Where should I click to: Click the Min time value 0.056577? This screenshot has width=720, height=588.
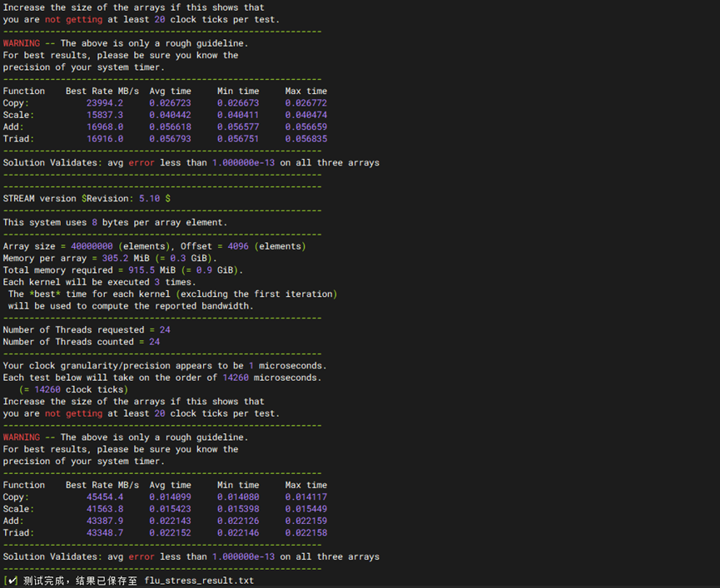[238, 127]
